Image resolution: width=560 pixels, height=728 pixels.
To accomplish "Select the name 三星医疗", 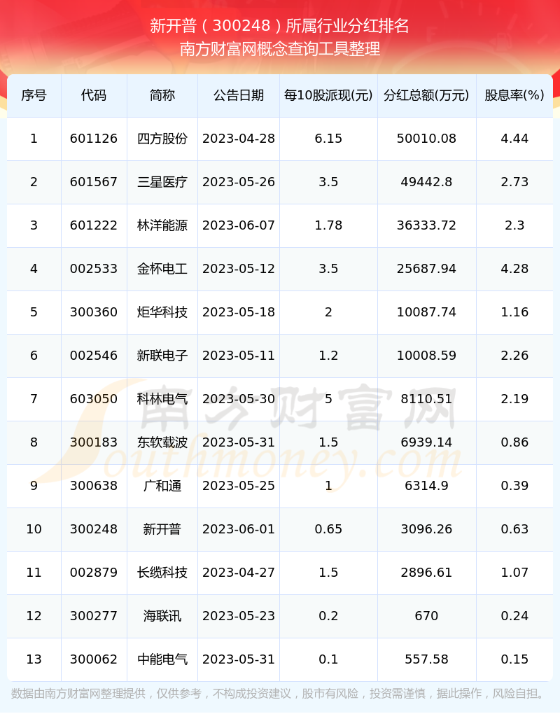I will [x=162, y=181].
